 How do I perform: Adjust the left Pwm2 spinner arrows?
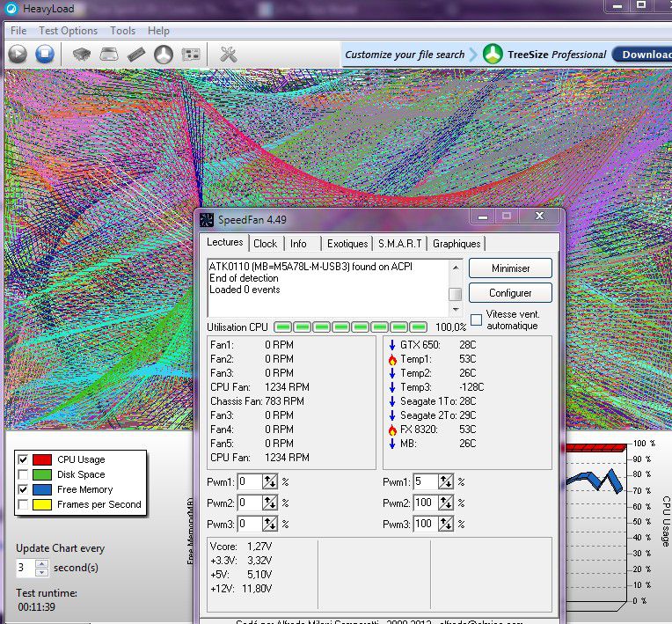pos(269,503)
